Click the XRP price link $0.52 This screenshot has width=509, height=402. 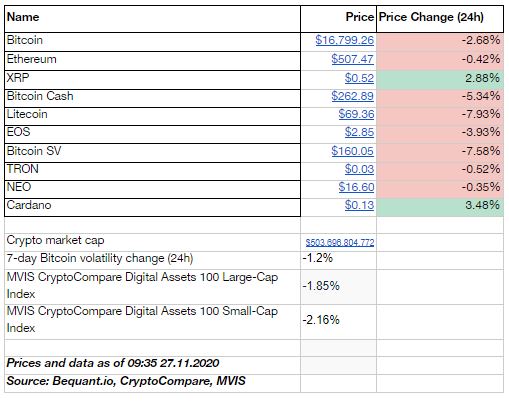click(x=359, y=78)
